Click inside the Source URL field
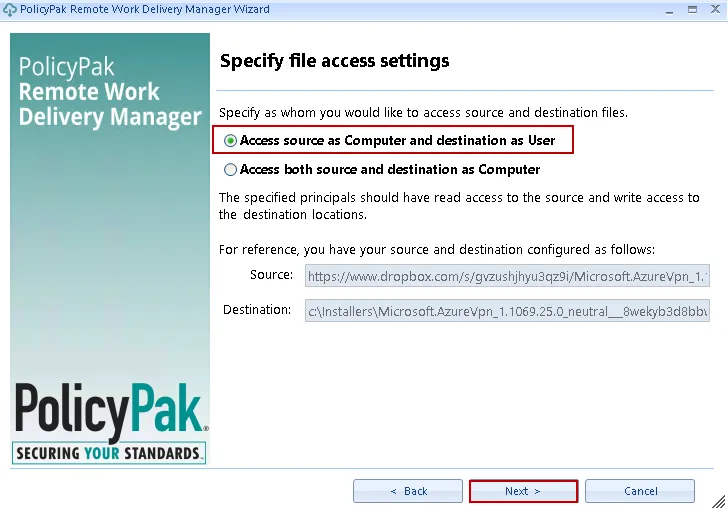 [x=506, y=276]
